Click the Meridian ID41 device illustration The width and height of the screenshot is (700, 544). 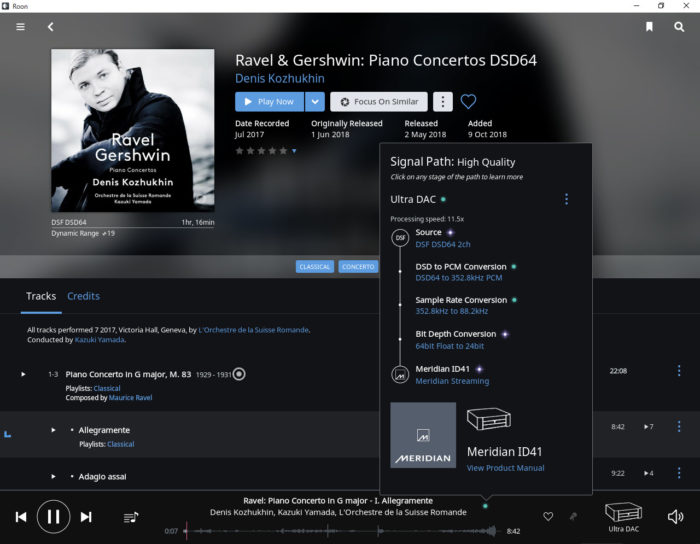coord(489,419)
